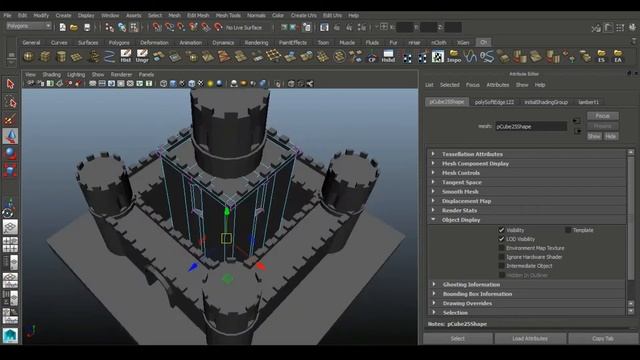Select the Move tool cone icon
The width and height of the screenshot is (640, 360).
point(10,136)
